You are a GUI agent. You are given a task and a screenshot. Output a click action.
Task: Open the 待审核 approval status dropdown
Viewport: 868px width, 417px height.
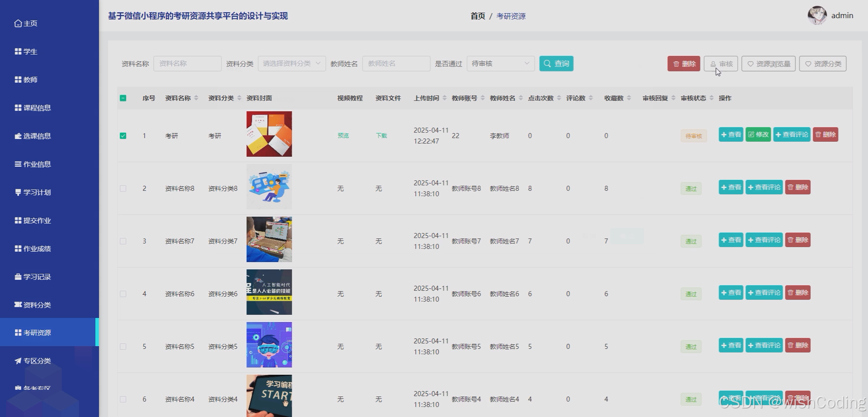[x=500, y=64]
